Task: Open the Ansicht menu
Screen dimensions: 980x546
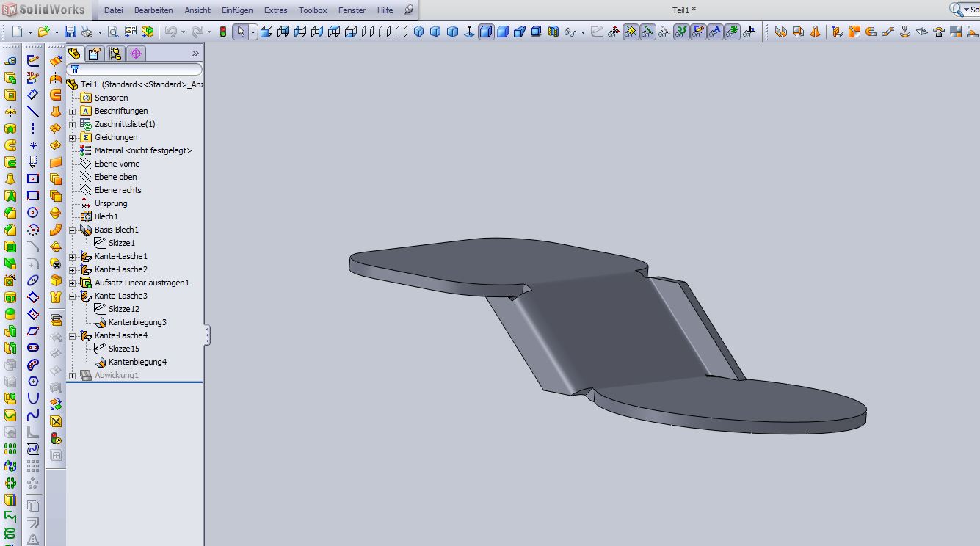Action: click(197, 10)
